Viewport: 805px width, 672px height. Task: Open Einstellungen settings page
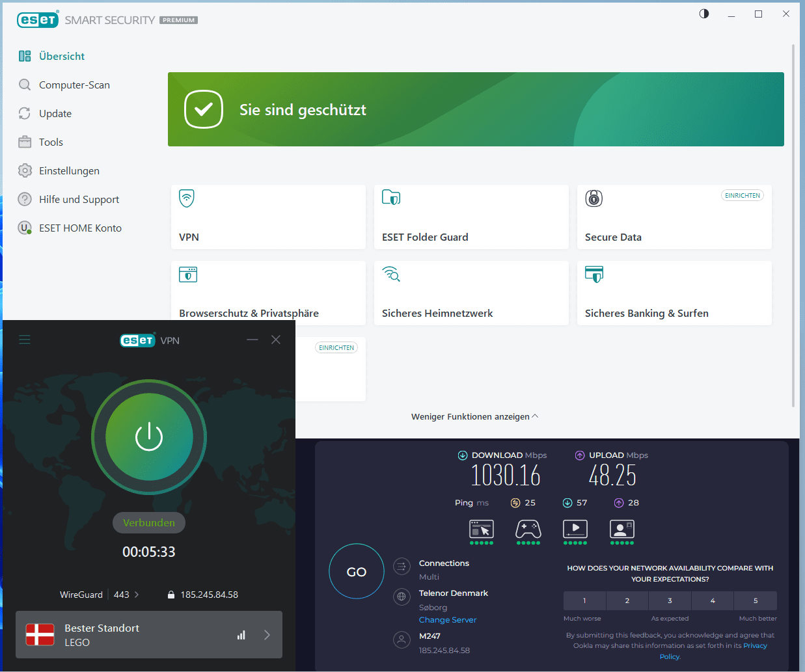[x=69, y=170]
